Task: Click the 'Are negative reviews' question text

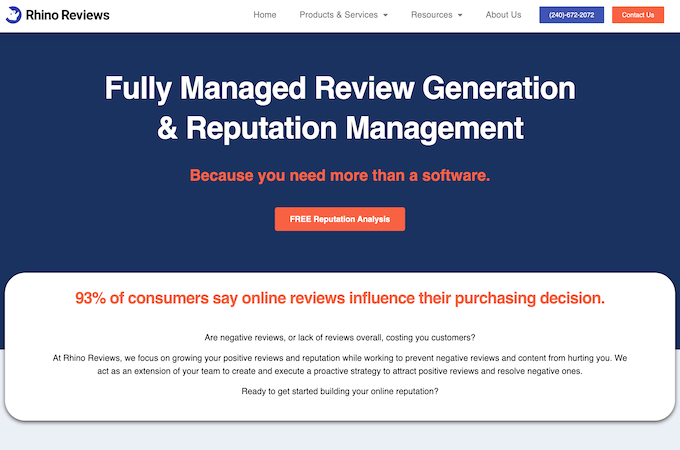Action: click(340, 338)
